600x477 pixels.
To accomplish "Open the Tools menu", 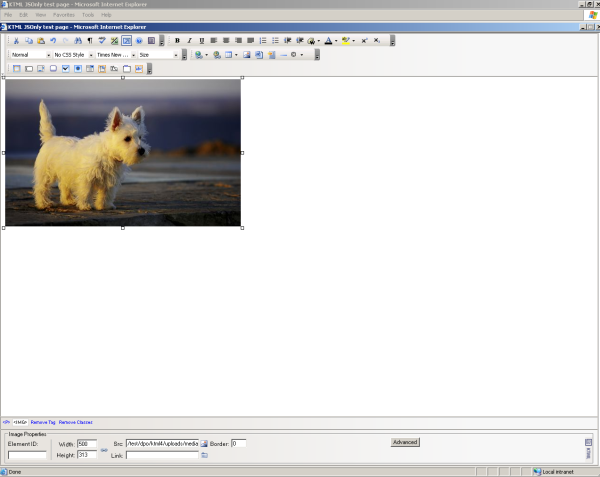I will (88, 14).
